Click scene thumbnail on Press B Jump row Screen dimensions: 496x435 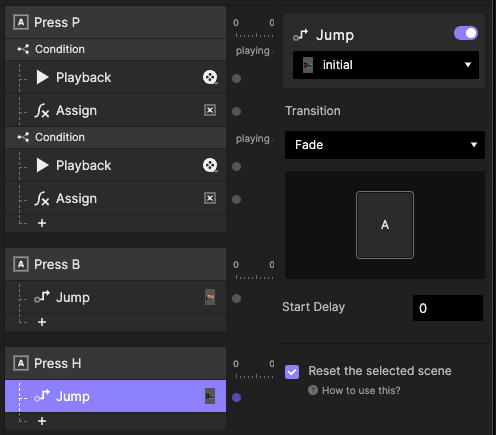click(x=210, y=297)
